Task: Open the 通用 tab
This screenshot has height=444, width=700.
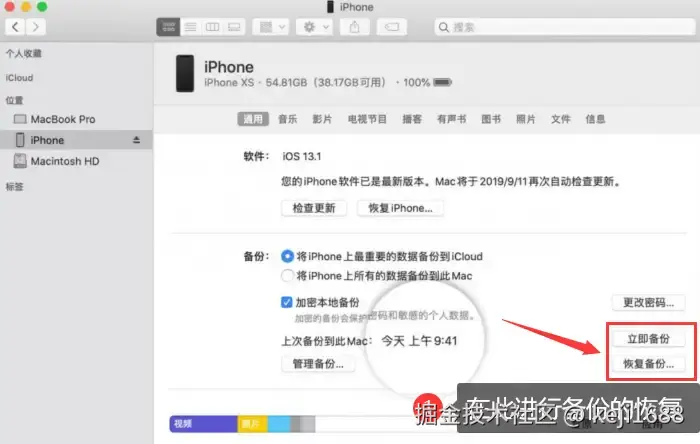Action: pos(253,119)
